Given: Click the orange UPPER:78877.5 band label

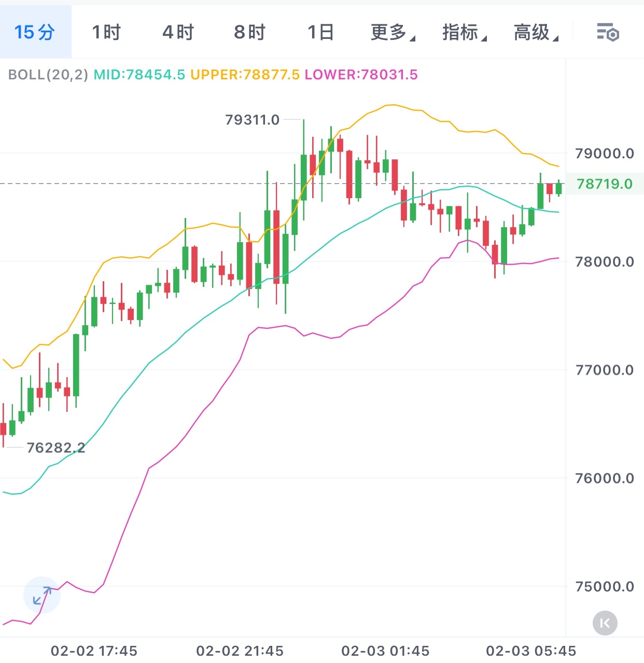Looking at the screenshot, I should [x=245, y=75].
